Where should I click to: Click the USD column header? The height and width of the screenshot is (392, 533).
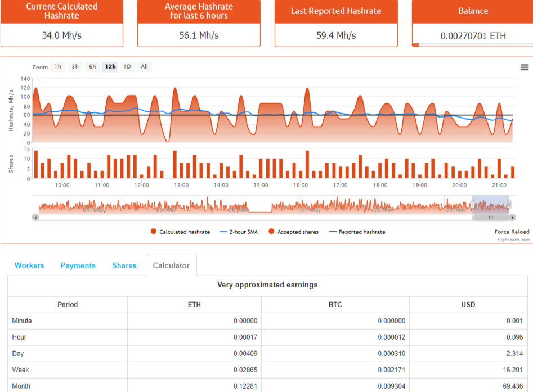click(468, 304)
